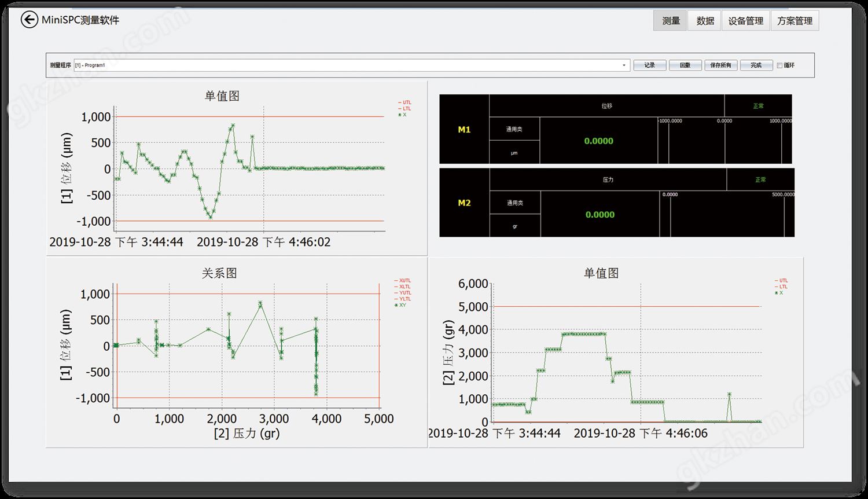Click LTL legend entry in pressure chart
868x499 pixels.
coord(781,287)
